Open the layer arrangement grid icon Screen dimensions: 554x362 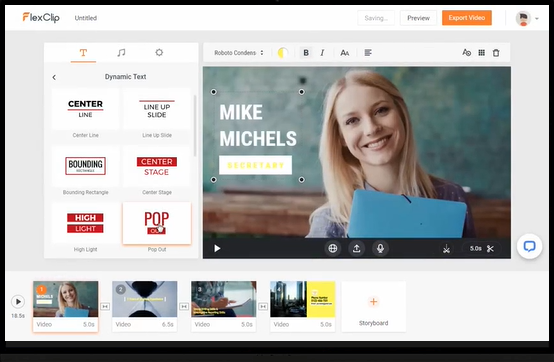pos(481,53)
